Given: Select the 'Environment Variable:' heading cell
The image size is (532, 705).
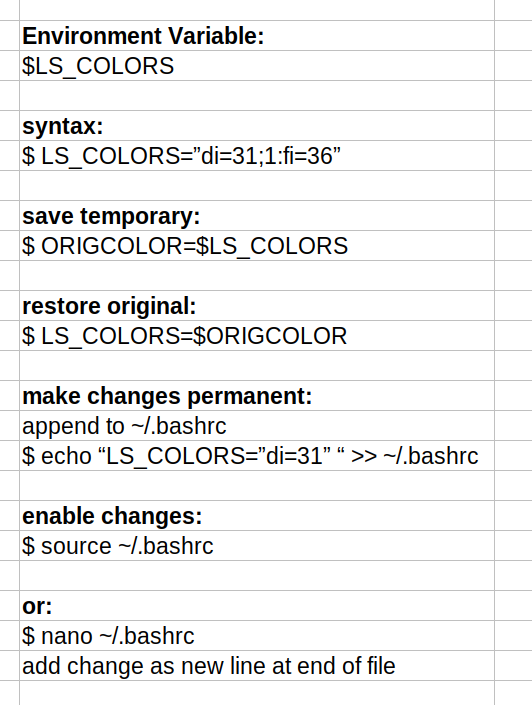Looking at the screenshot, I should pyautogui.click(x=257, y=36).
